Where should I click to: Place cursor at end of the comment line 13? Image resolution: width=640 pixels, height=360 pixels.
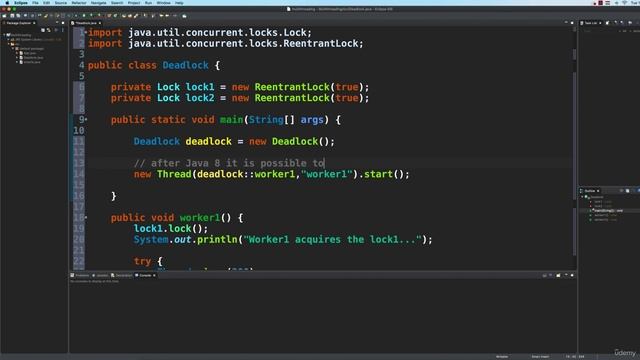click(x=325, y=163)
